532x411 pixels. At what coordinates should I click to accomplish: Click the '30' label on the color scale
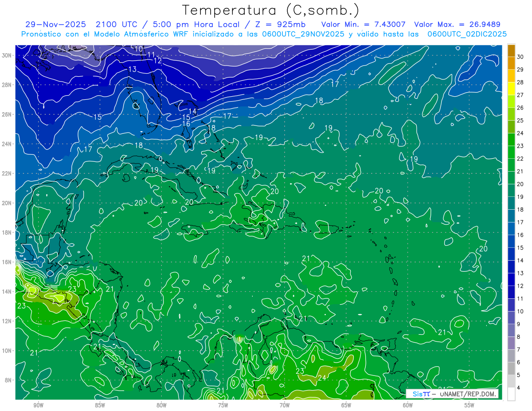coord(520,57)
